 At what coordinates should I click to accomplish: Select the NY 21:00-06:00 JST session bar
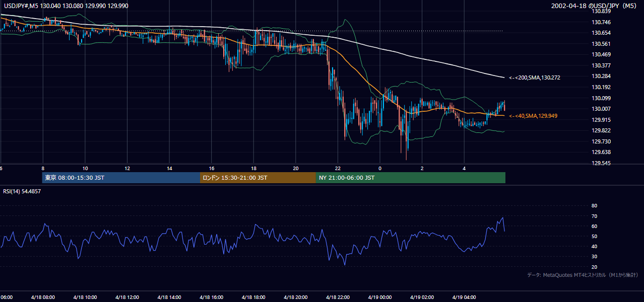[x=411, y=178]
